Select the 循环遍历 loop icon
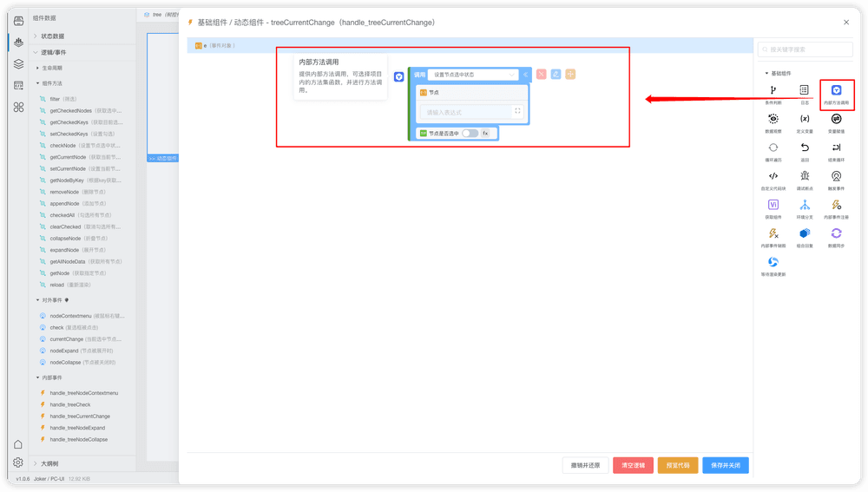 (x=773, y=148)
